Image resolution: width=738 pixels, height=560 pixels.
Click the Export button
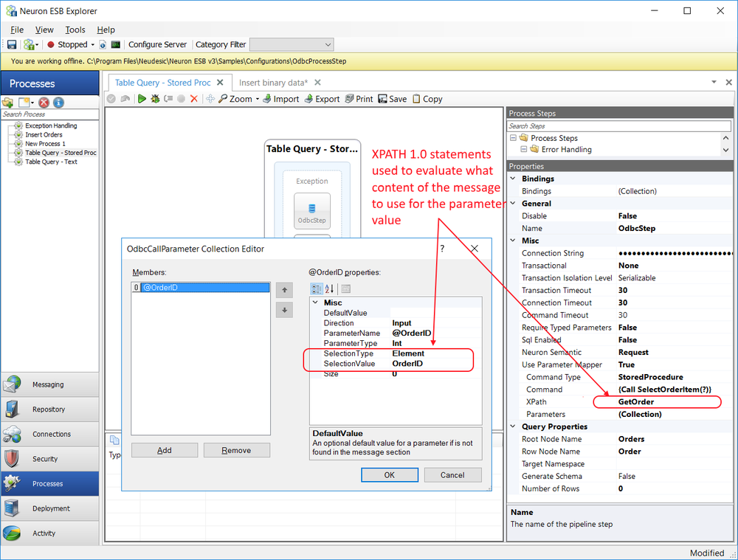322,99
